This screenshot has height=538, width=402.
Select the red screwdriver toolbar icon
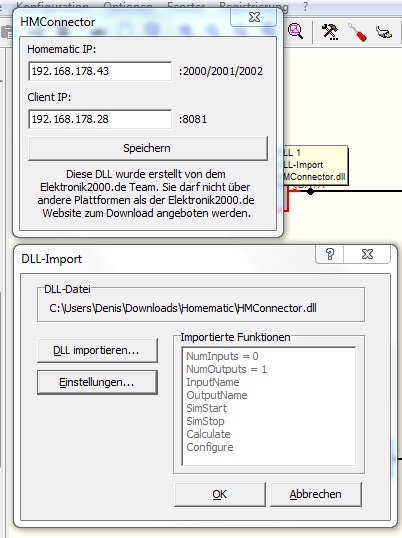point(357,32)
